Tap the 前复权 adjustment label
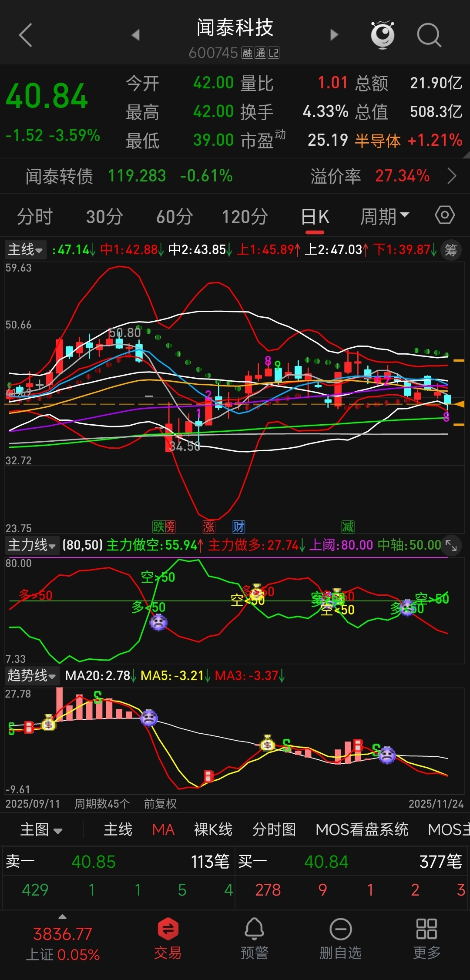Viewport: 470px width, 980px height. coord(161,804)
